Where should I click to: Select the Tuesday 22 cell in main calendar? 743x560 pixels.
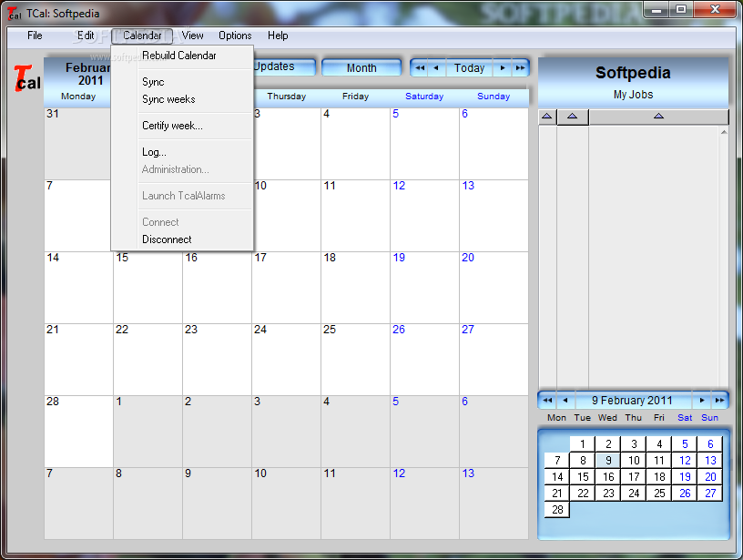(x=148, y=360)
